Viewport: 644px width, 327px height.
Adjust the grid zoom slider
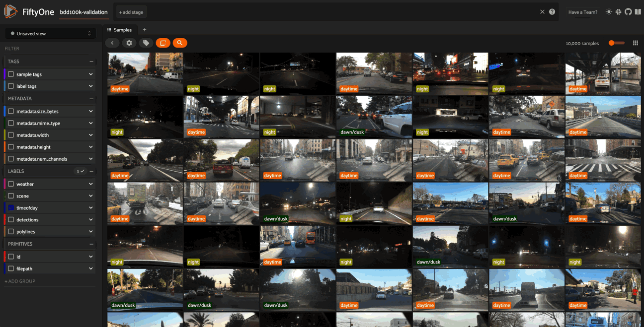pyautogui.click(x=616, y=43)
